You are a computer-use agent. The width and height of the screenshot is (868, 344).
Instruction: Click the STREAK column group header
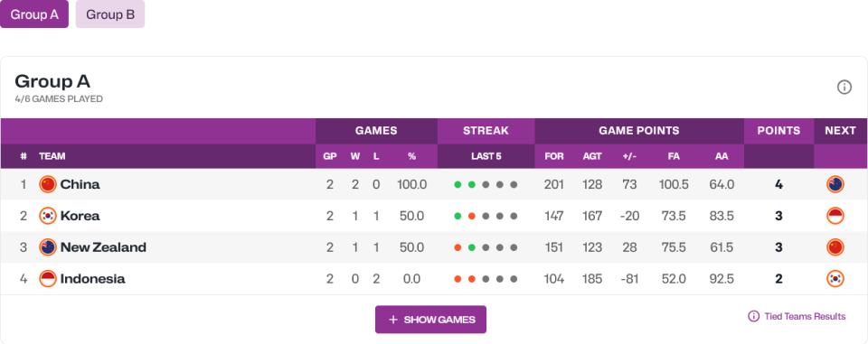(x=486, y=131)
